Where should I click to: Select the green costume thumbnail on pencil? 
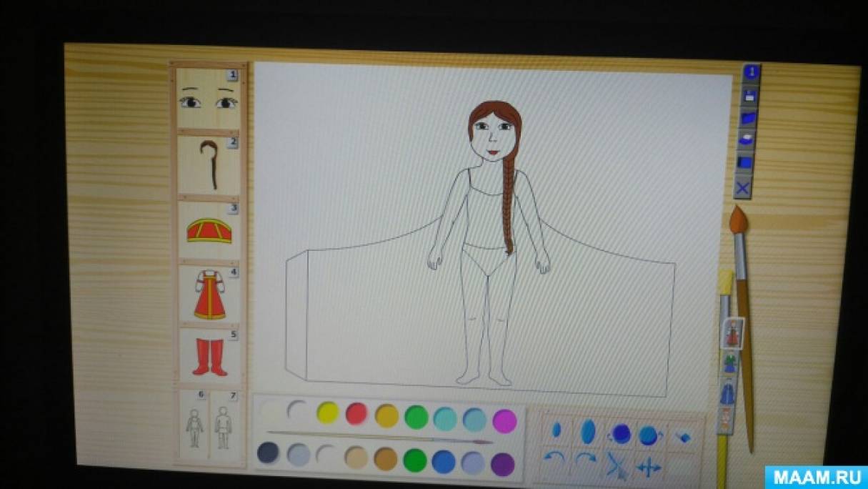(x=730, y=362)
